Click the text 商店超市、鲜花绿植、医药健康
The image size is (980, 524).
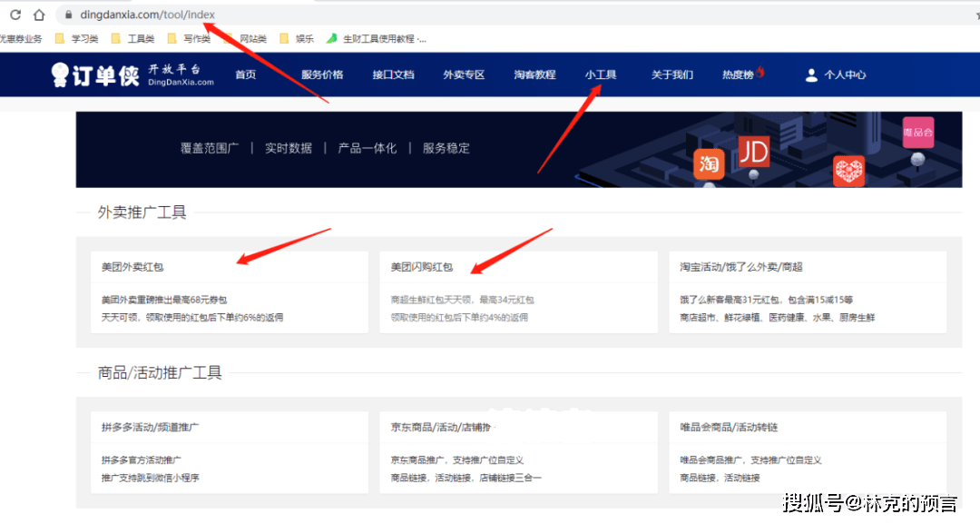[742, 317]
